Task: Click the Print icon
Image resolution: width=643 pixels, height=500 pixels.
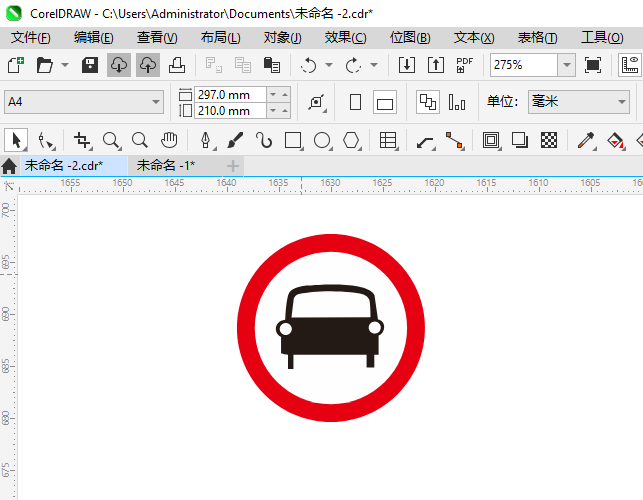Action: tap(177, 65)
